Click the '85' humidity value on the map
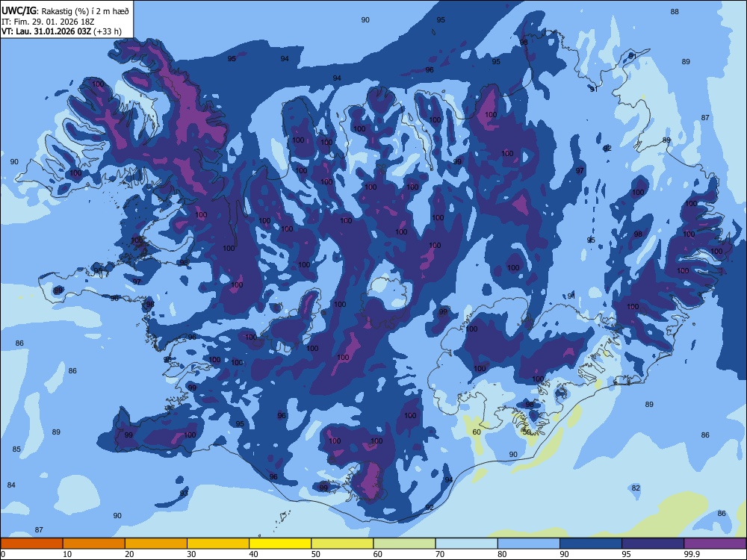This screenshot has width=747, height=560. coord(16,449)
